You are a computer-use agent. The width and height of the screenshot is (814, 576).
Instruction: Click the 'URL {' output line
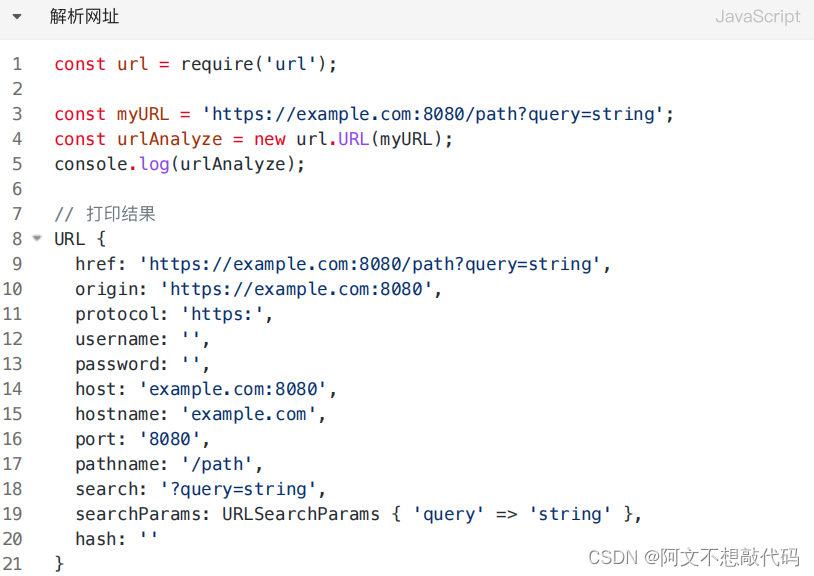[x=80, y=239]
